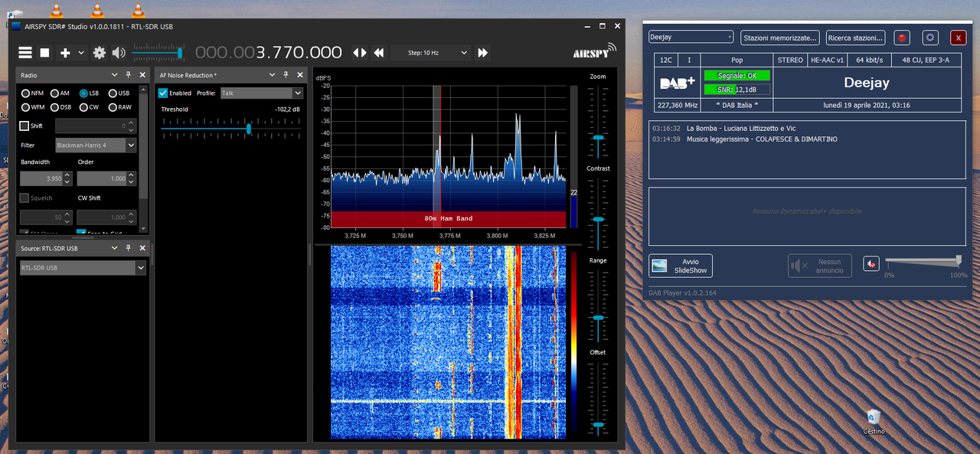Viewport: 980px width, 454px height.
Task: Open the Source panel options chevron
Action: (114, 248)
